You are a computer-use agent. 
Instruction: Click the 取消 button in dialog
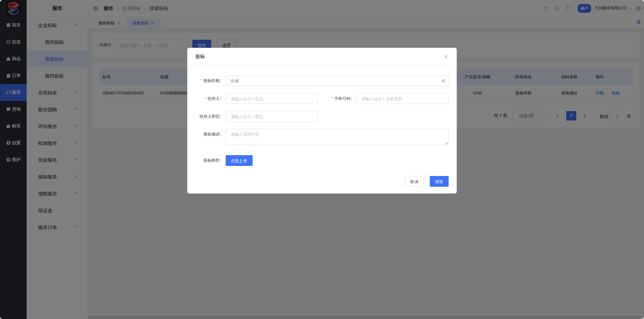click(414, 182)
